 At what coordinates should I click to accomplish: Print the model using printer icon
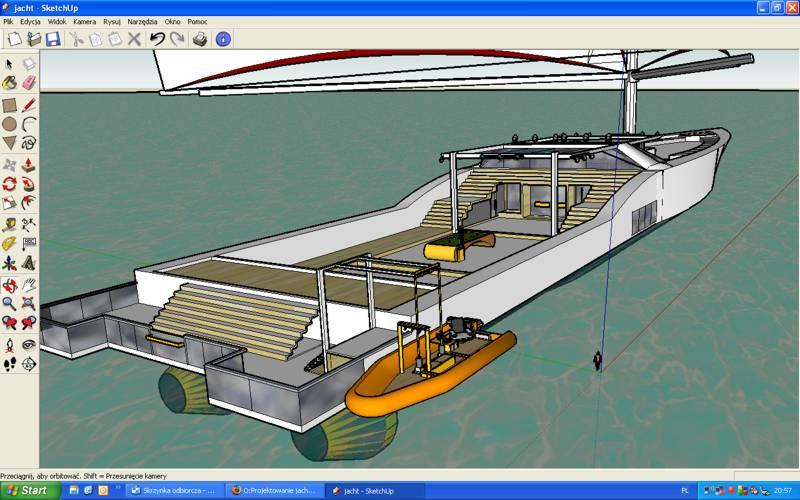point(200,39)
